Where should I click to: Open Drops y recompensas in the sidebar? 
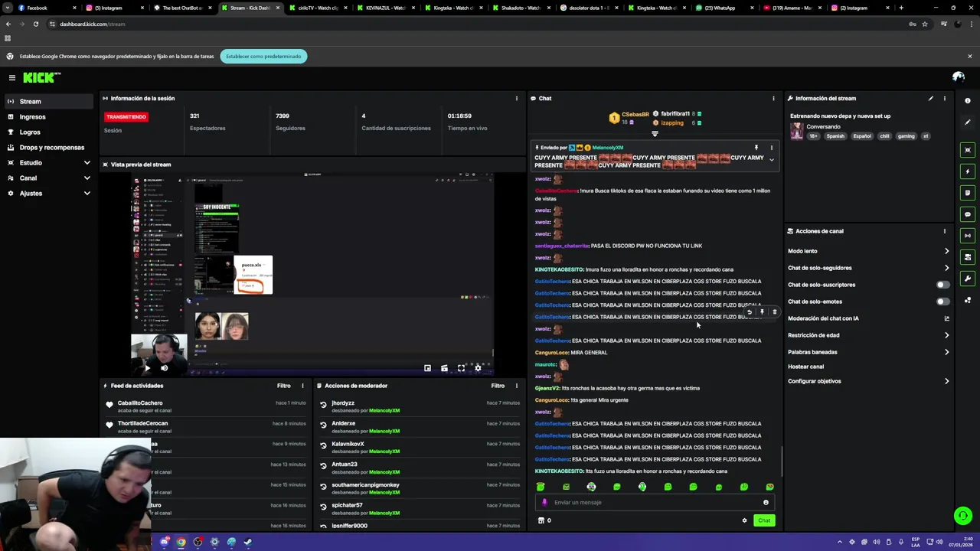(47, 147)
